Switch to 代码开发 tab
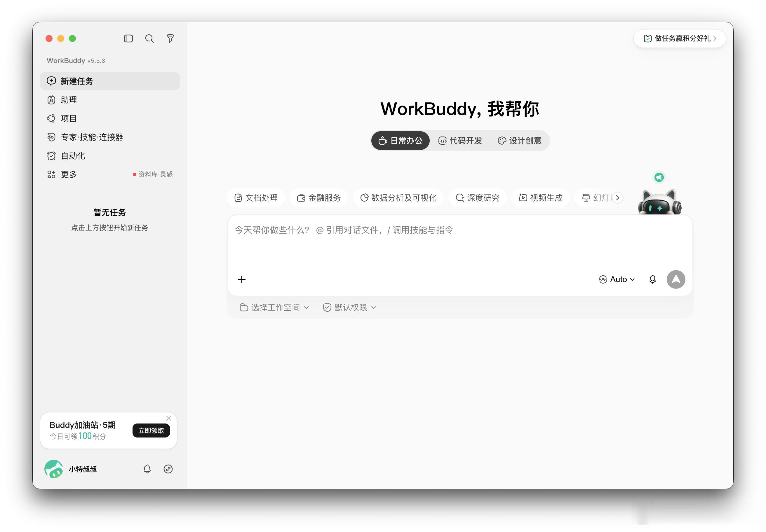The height and width of the screenshot is (532, 766). (460, 141)
